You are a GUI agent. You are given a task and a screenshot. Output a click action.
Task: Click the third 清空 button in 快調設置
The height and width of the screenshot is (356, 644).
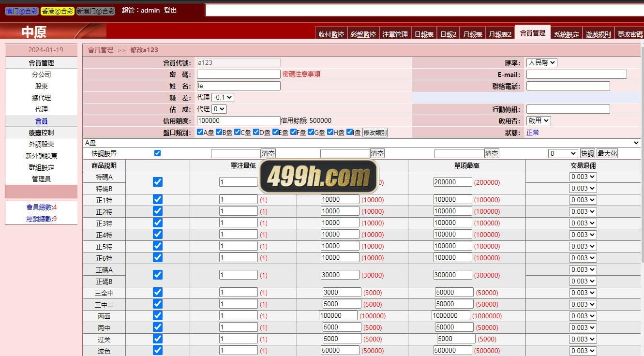(x=492, y=153)
